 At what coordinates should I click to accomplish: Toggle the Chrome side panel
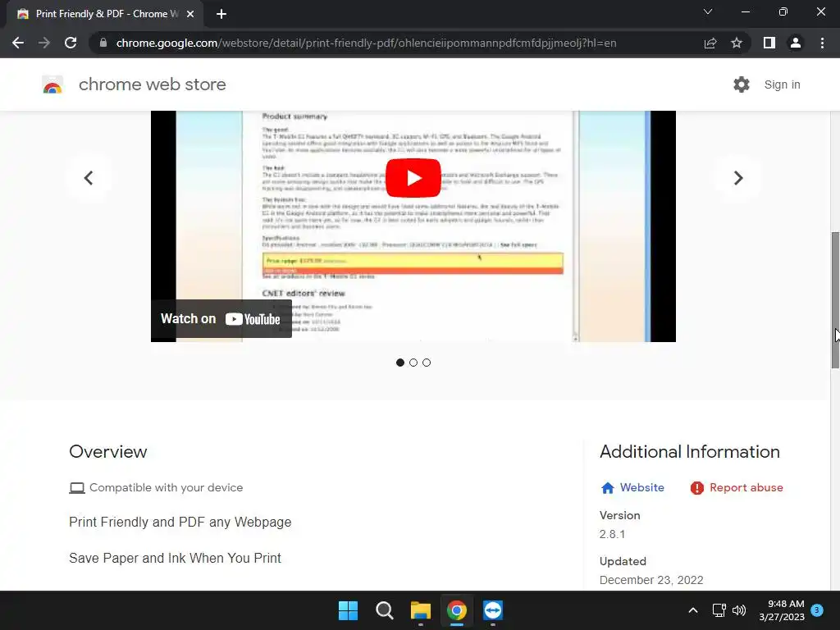(769, 43)
